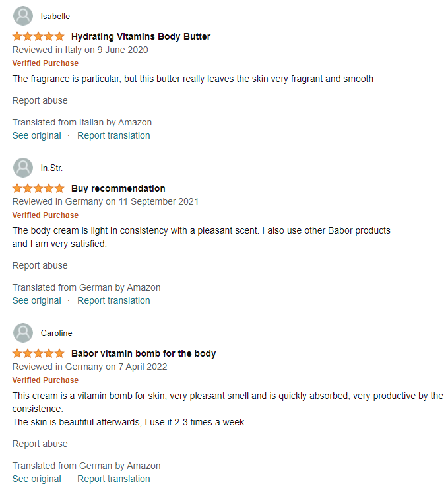Open the Hydrating Vitamins Body Butter review title
Image resolution: width=448 pixels, height=490 pixels.
point(141,36)
